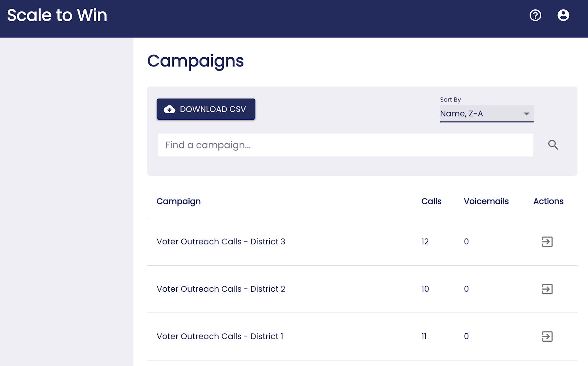The image size is (588, 366).
Task: Select the calls value 10
Action: [425, 289]
